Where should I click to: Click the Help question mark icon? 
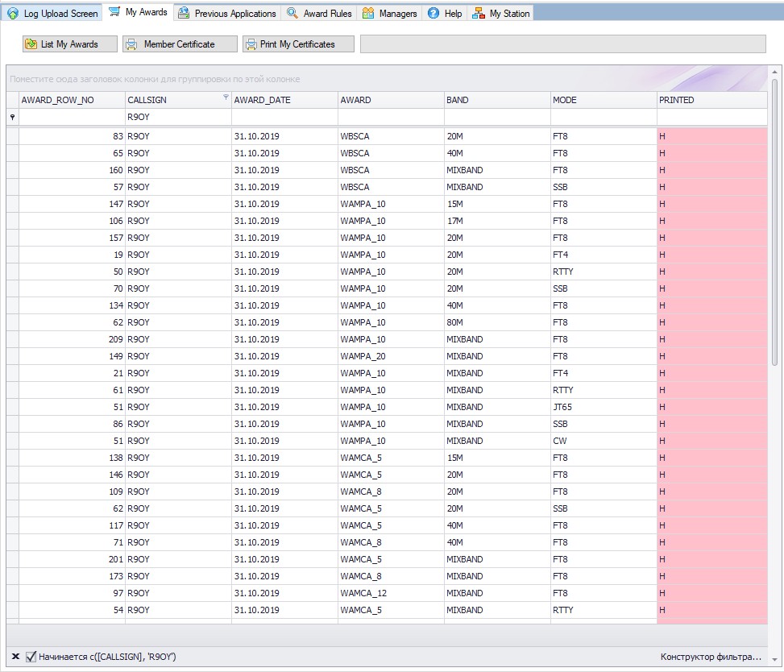[433, 14]
